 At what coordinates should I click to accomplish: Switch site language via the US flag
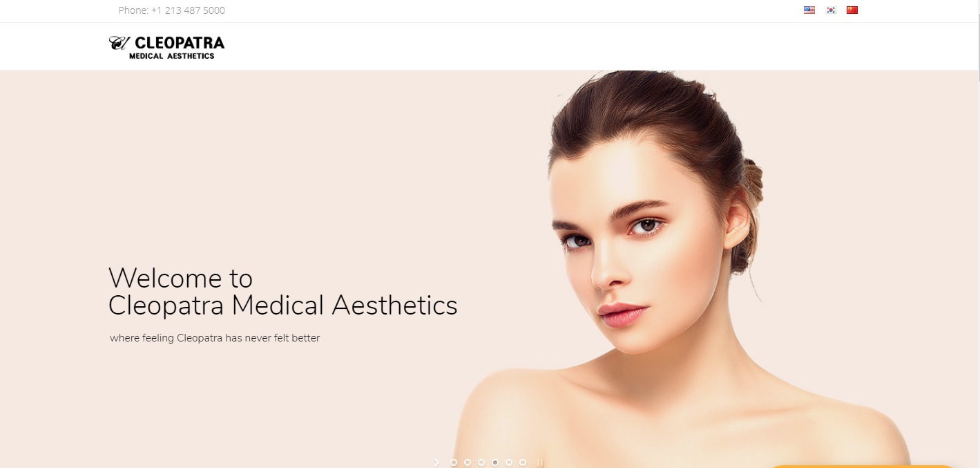pyautogui.click(x=809, y=10)
